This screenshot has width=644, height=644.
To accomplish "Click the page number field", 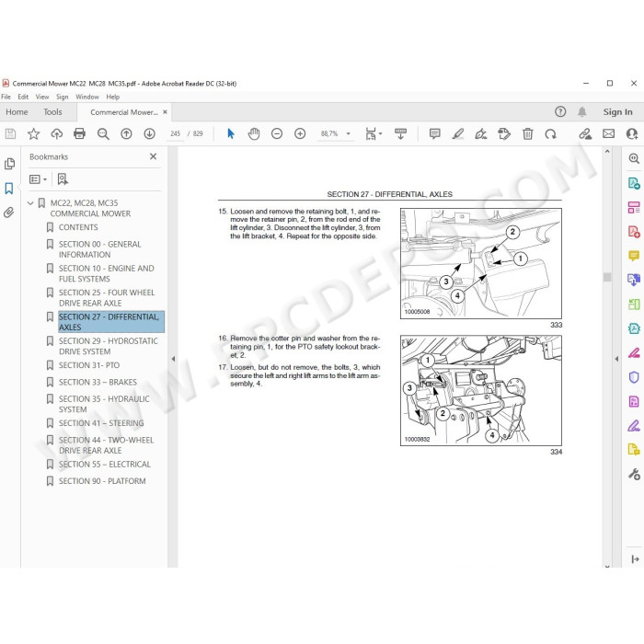I will click(x=176, y=133).
